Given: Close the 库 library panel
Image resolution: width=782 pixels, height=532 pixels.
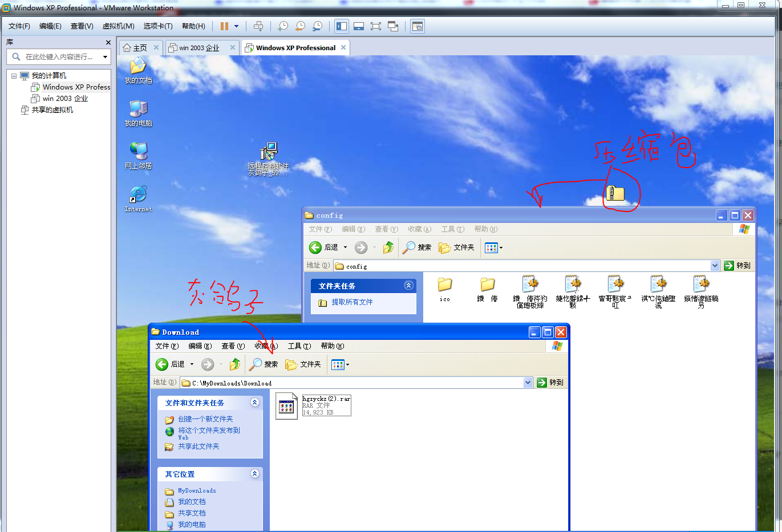Looking at the screenshot, I should (108, 42).
